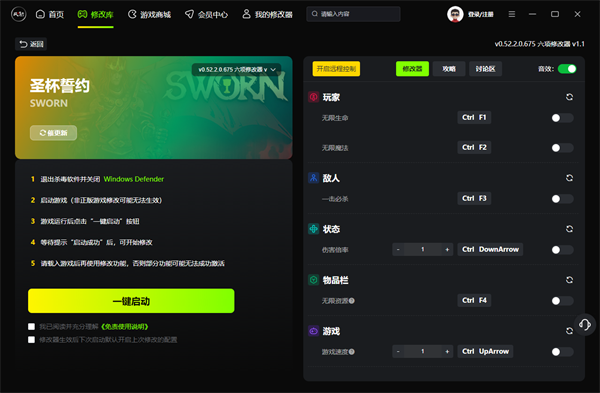The height and width of the screenshot is (393, 600).
Task: Click the Ctrl UpArrow hotkey button
Action: (x=485, y=351)
